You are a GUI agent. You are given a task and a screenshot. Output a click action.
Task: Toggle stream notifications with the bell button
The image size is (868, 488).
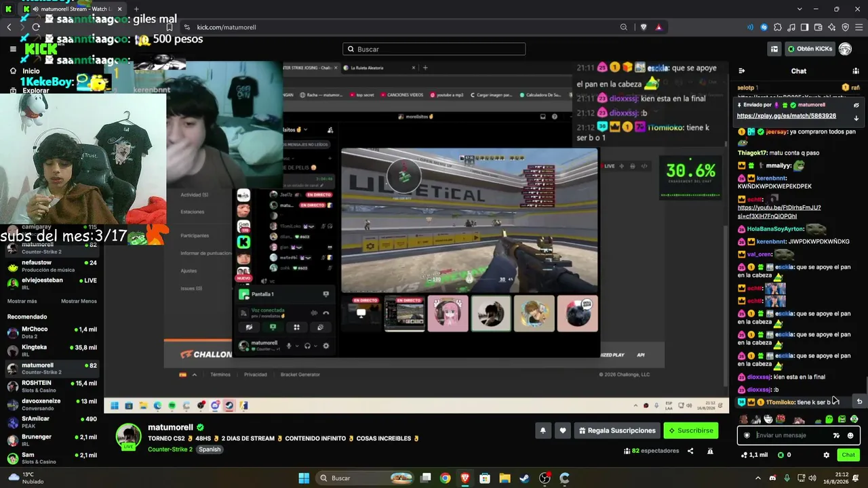542,430
